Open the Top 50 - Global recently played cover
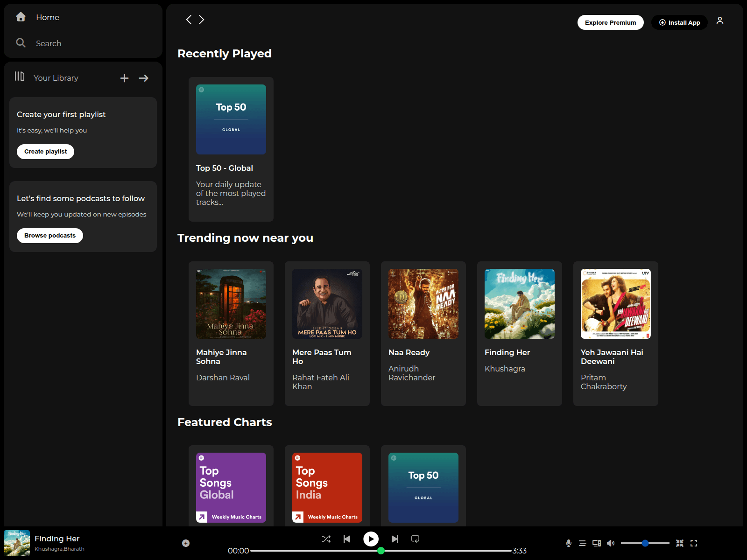This screenshot has width=747, height=560. coord(231,119)
